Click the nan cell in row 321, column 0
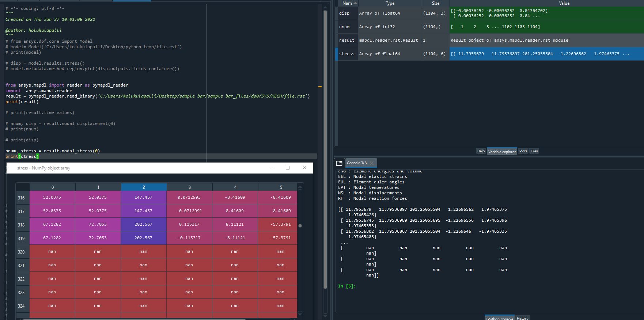 click(52, 265)
